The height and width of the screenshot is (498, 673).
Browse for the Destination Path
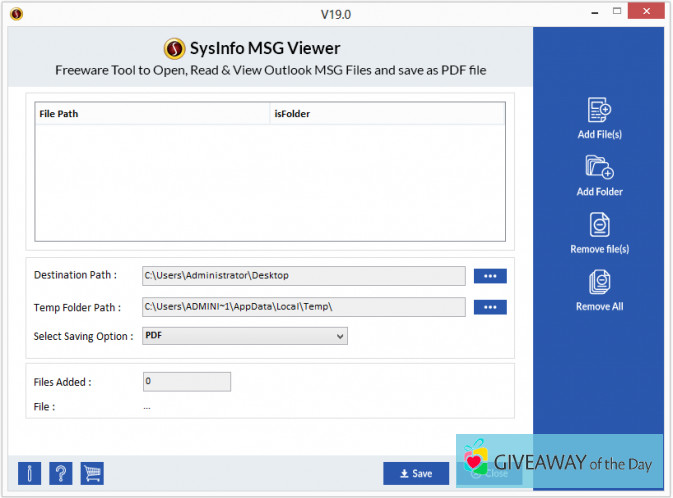(490, 276)
